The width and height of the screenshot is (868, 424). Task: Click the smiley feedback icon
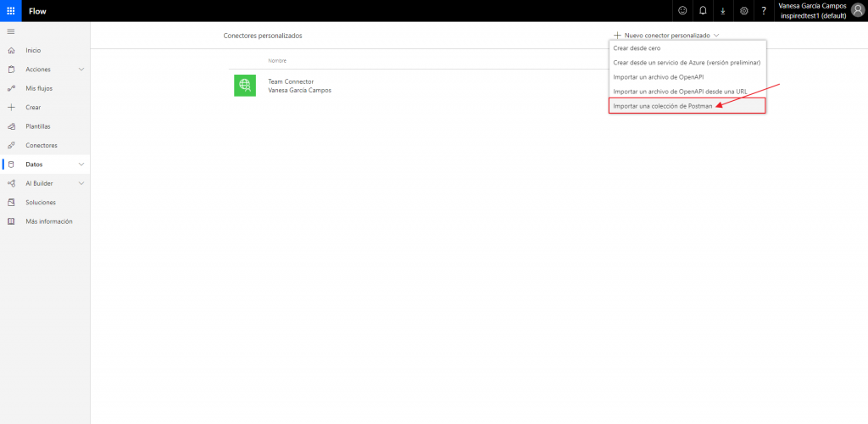coord(682,11)
